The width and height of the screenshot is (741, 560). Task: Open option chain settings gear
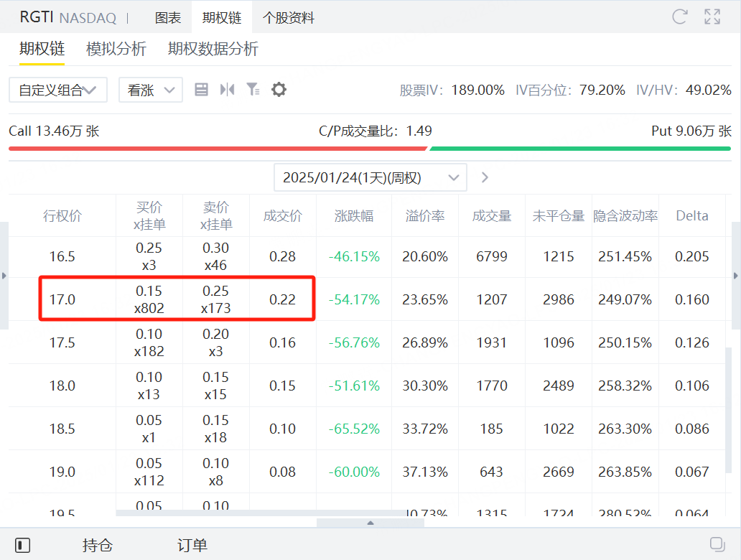(279, 89)
